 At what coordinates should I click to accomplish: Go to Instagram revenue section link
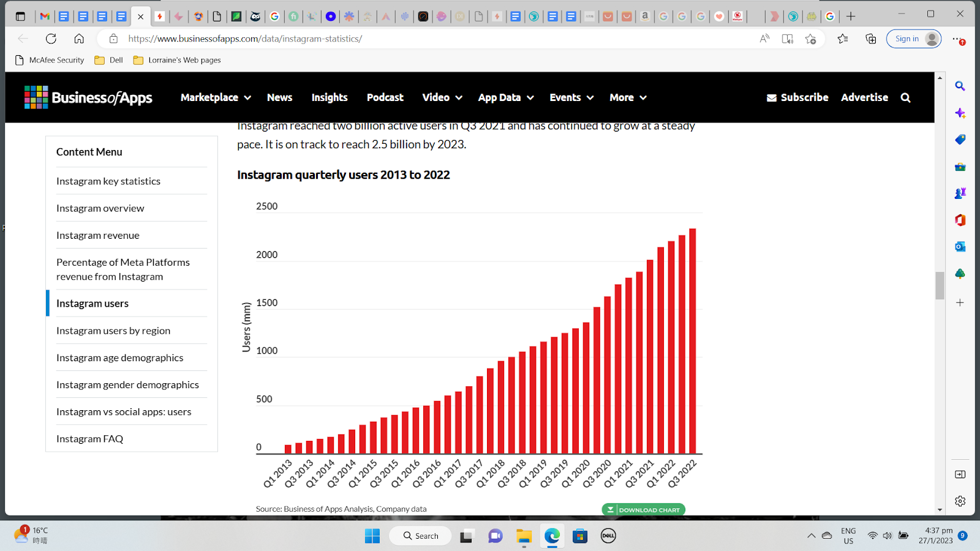[98, 235]
